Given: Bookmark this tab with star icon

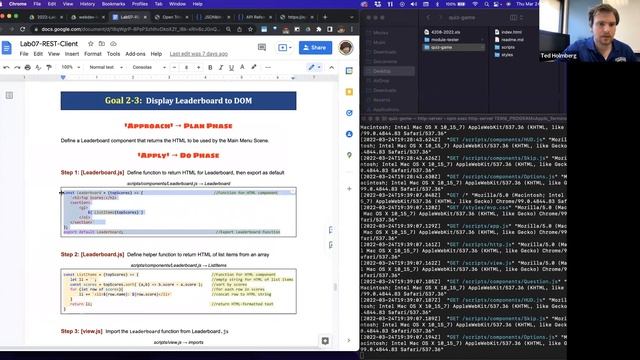Looking at the screenshot, I should pyautogui.click(x=250, y=29).
